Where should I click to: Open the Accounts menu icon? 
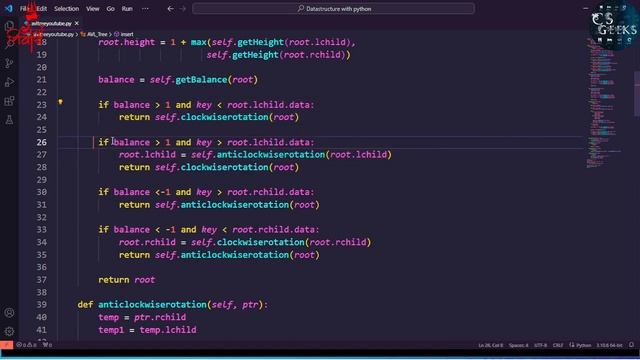click(9, 313)
